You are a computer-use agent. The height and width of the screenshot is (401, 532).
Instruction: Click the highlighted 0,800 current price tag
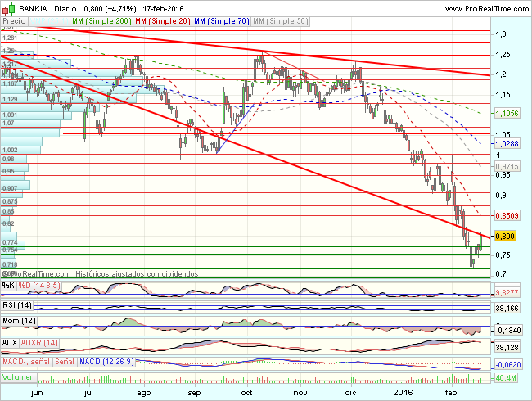(505, 236)
